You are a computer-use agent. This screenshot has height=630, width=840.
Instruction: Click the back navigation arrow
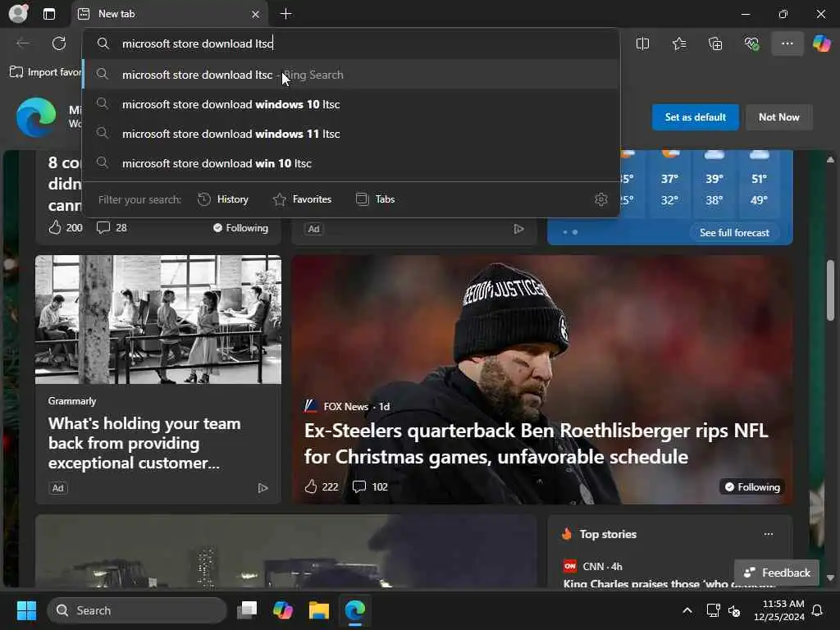(23, 43)
